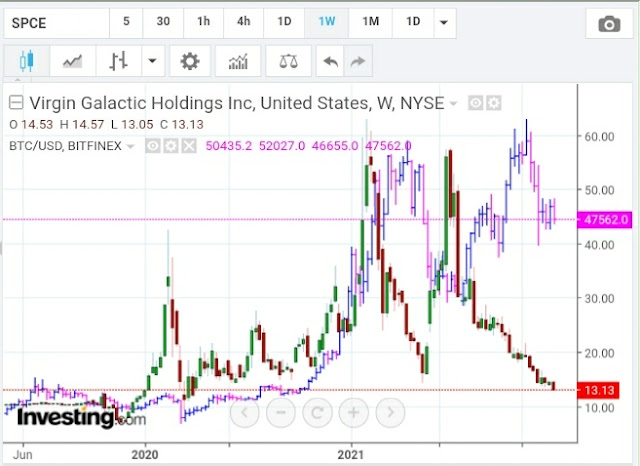Screen dimensions: 640x466
Task: Open the indicators menu
Action: pyautogui.click(x=238, y=61)
